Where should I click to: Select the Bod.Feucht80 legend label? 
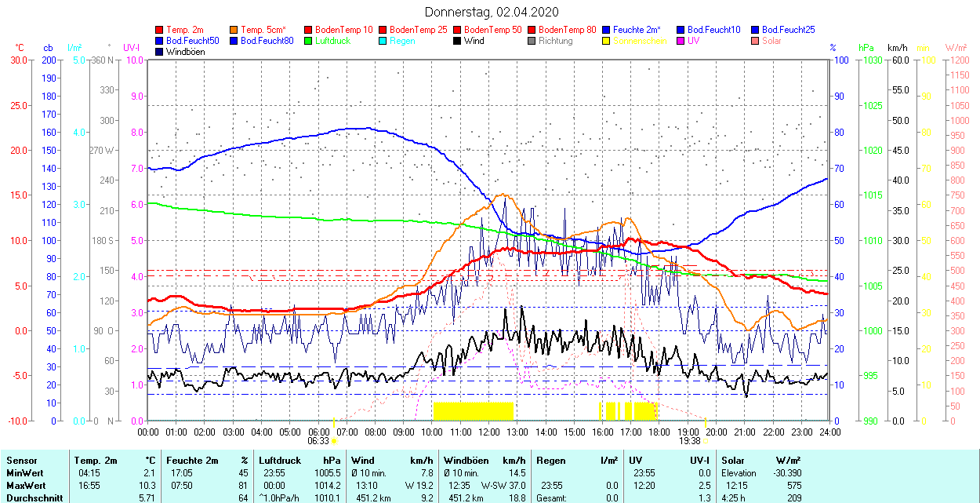pyautogui.click(x=267, y=41)
